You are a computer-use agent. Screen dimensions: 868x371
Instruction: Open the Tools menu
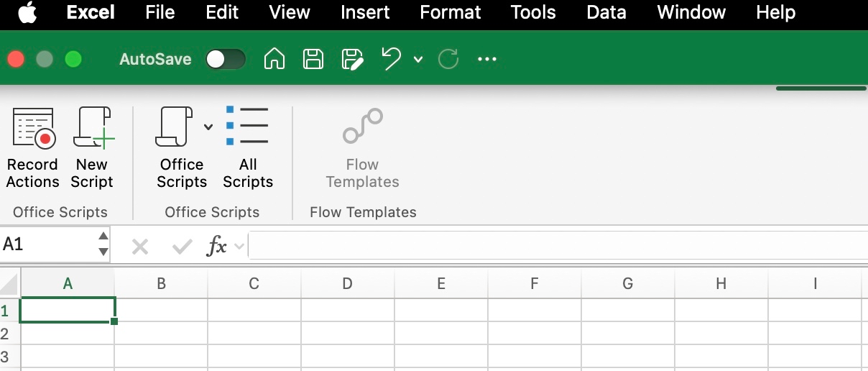point(533,12)
